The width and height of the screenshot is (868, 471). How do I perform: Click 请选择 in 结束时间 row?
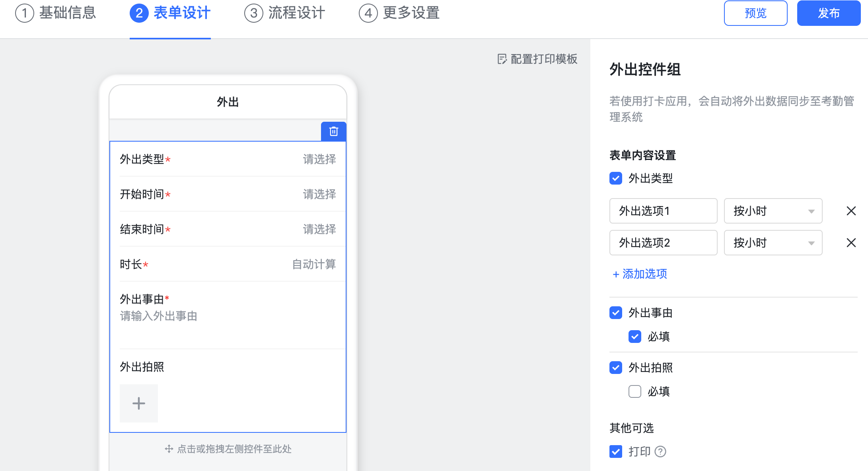click(319, 229)
